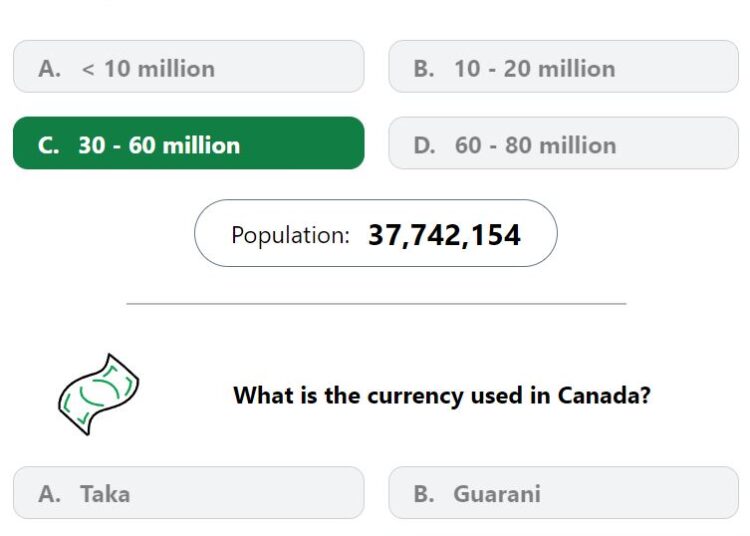Choose Taka as Canada's currency
This screenshot has height=536, width=750.
188,492
